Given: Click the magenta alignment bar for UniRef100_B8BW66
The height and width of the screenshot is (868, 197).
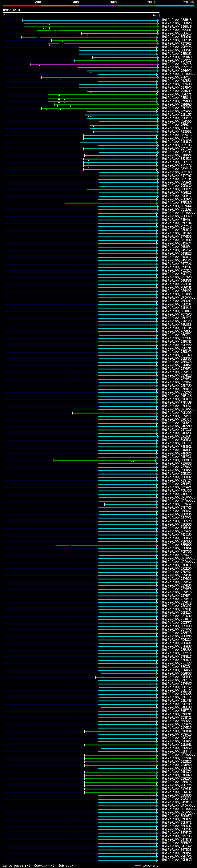Looking at the screenshot, I should tap(107, 545).
